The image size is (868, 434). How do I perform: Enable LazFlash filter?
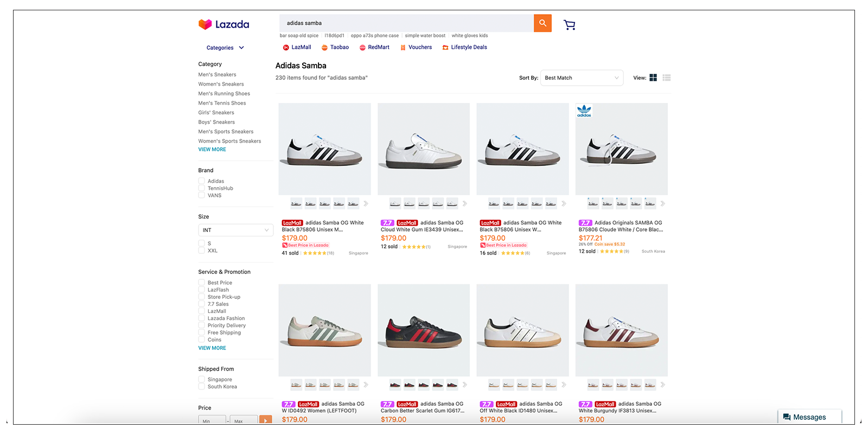pyautogui.click(x=201, y=290)
